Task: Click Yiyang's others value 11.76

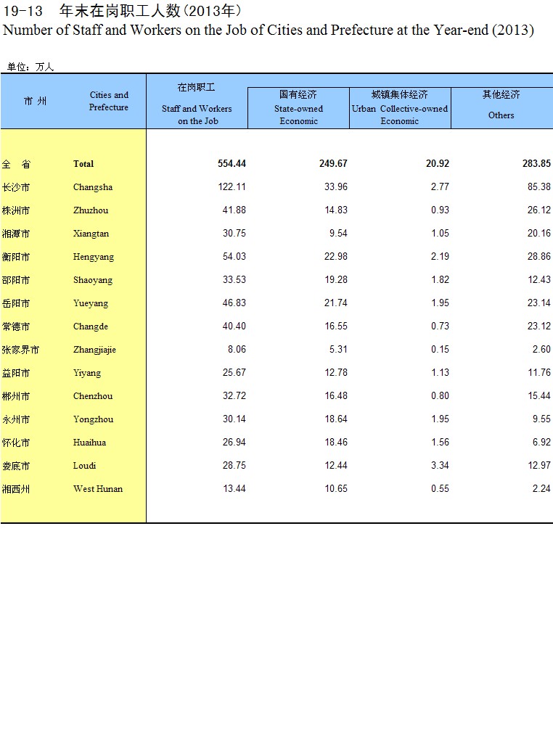Action: 538,371
